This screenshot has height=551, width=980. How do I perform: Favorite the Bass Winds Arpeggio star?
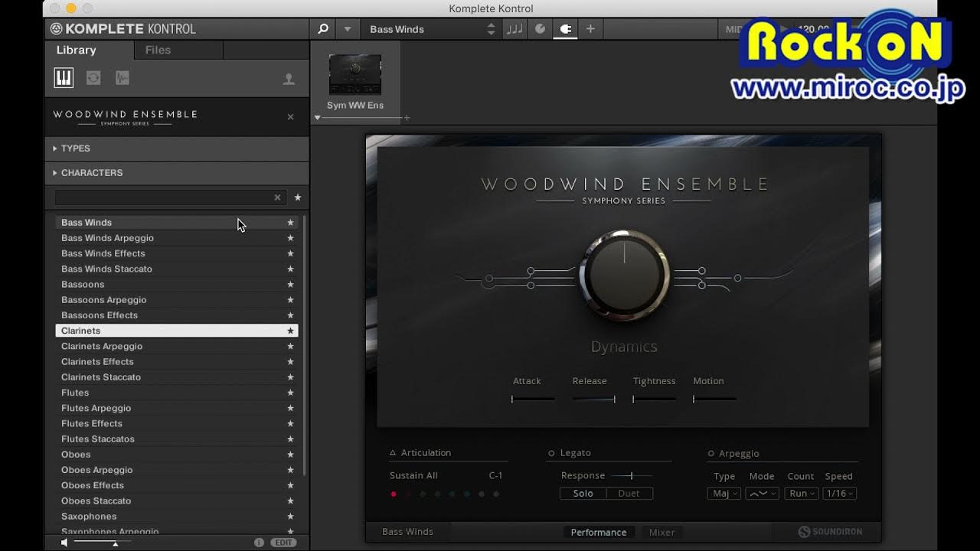290,238
